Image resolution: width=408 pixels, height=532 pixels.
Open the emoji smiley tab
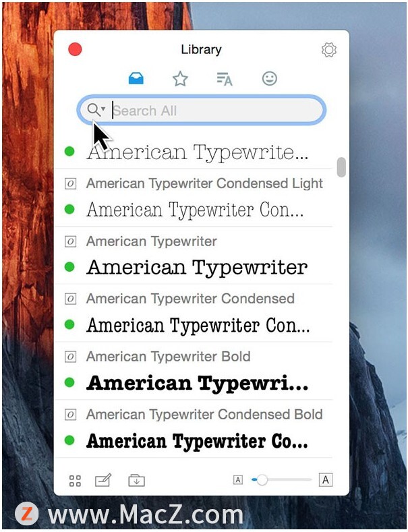pyautogui.click(x=270, y=78)
